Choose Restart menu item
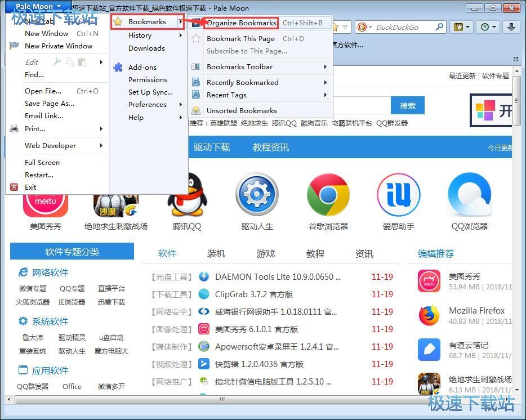Viewport: 526px width, 420px height. point(39,175)
